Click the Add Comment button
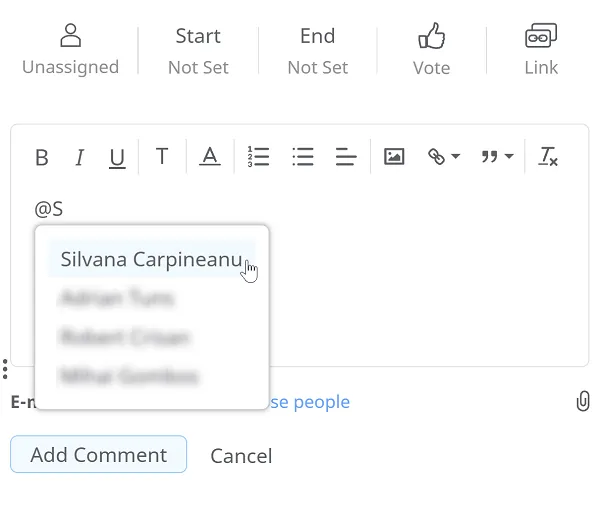This screenshot has height=515, width=600. pyautogui.click(x=98, y=455)
